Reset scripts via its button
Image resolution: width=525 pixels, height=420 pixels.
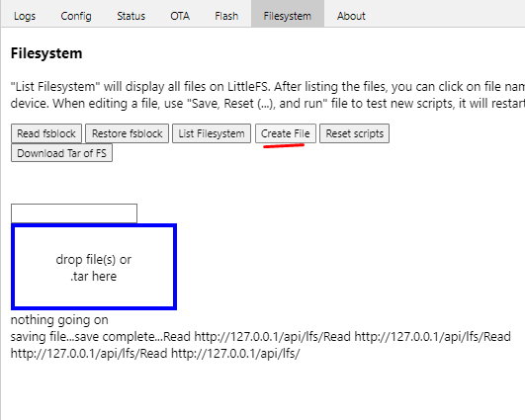click(354, 133)
